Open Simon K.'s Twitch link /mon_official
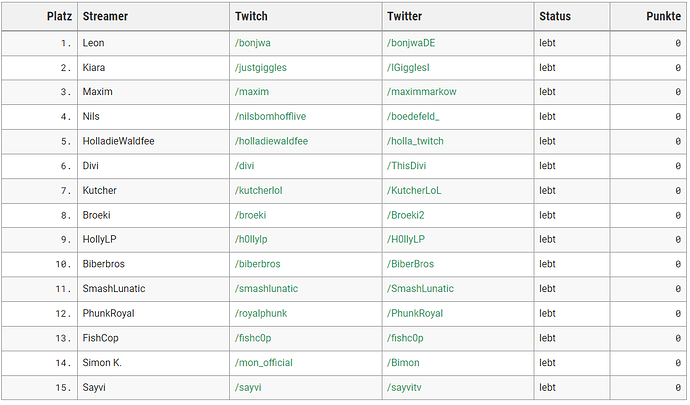The height and width of the screenshot is (405, 690). pos(263,362)
